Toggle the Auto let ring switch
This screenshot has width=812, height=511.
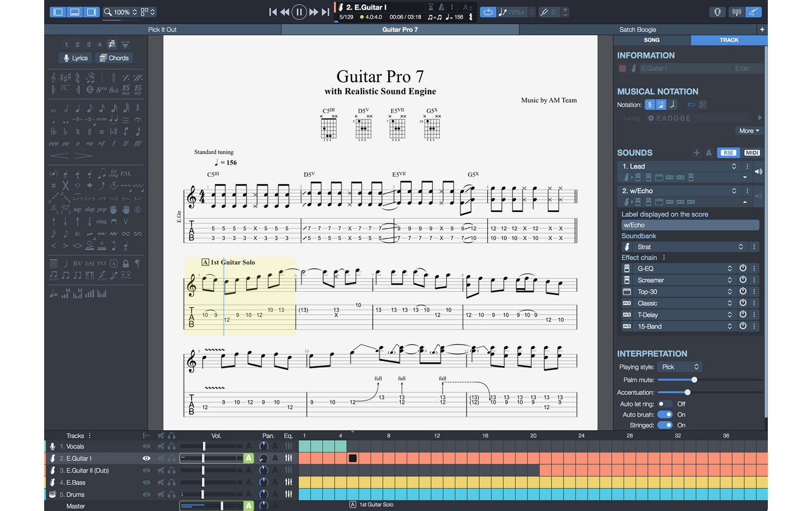pyautogui.click(x=665, y=404)
